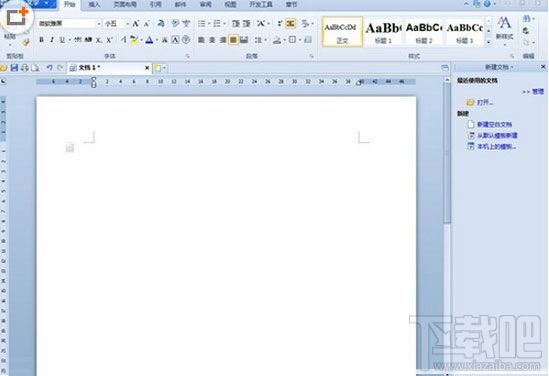Click the 新建空白文档 link
549x376 pixels.
[x=494, y=124]
